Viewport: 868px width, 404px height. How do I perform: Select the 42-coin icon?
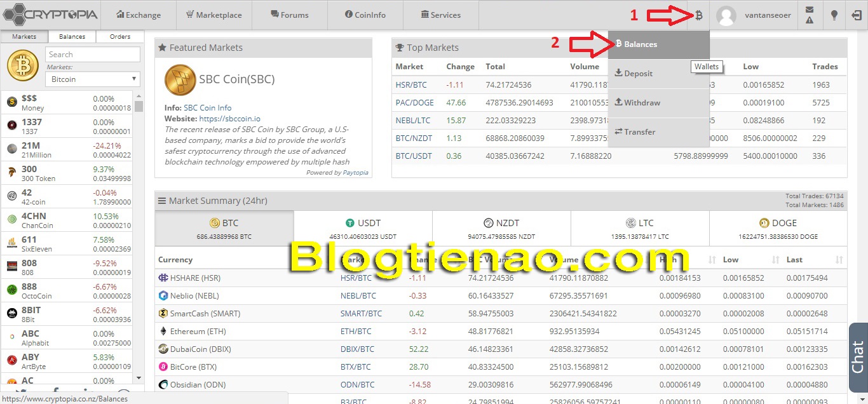point(11,196)
